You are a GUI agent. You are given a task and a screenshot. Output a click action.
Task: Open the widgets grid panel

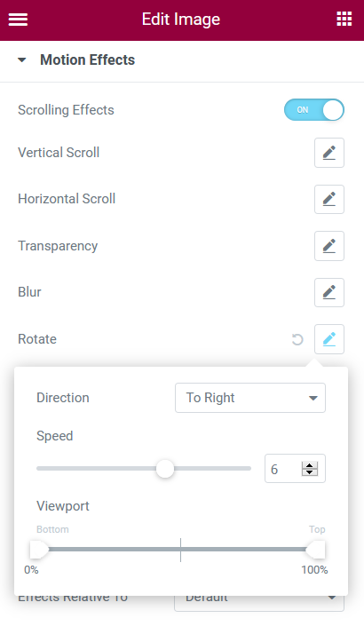(x=344, y=19)
